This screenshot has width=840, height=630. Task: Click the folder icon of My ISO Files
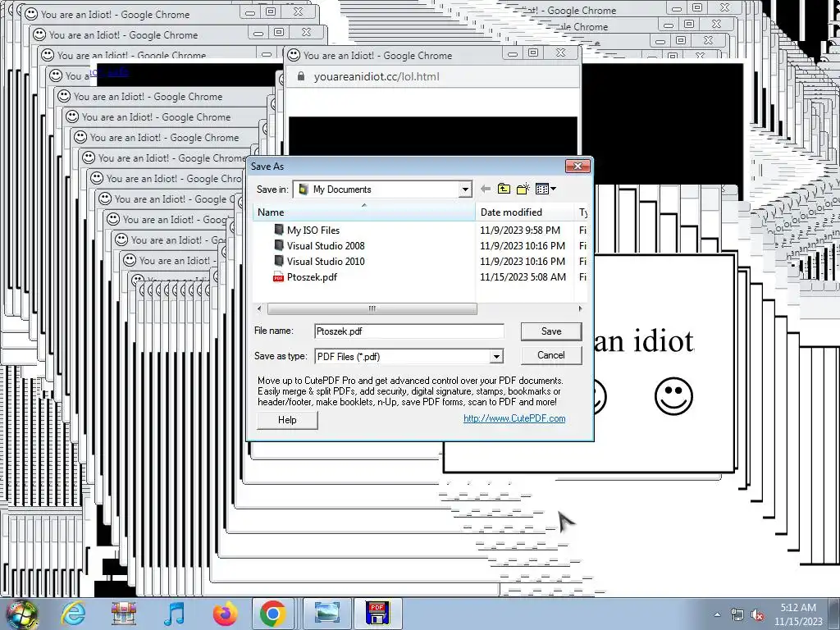click(279, 230)
